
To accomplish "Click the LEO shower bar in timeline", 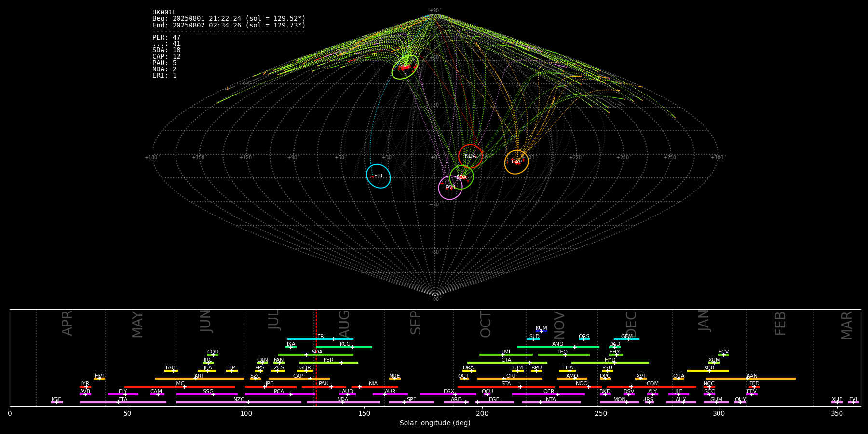I will [x=564, y=355].
